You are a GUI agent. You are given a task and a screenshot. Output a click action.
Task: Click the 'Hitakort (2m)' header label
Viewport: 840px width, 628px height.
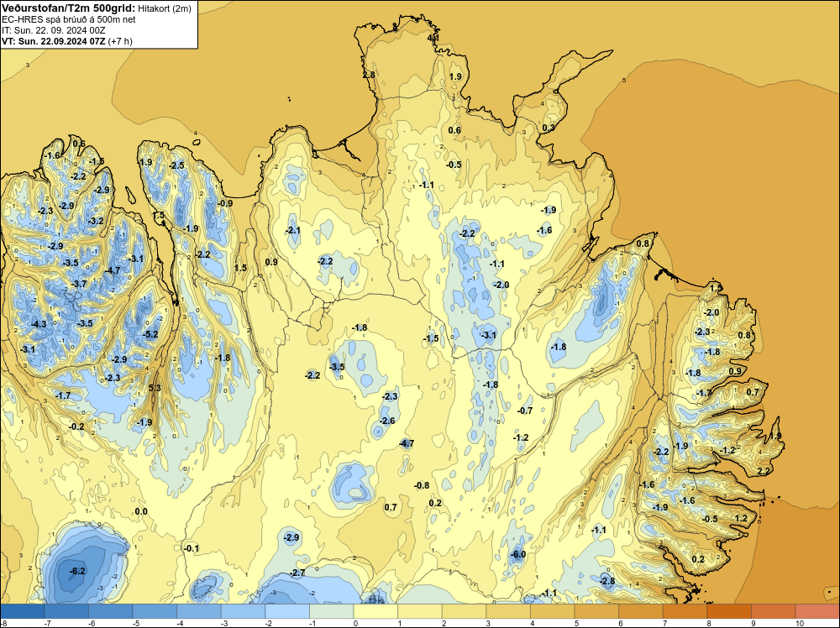164,8
